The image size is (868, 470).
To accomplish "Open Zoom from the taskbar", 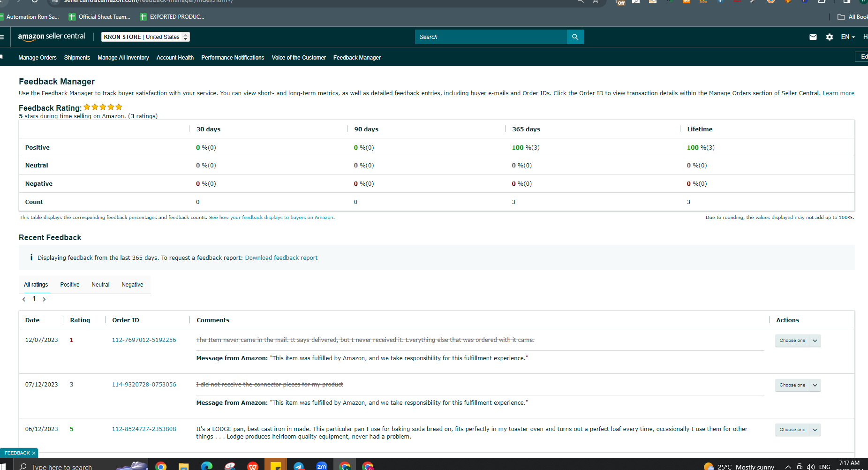I will click(322, 466).
